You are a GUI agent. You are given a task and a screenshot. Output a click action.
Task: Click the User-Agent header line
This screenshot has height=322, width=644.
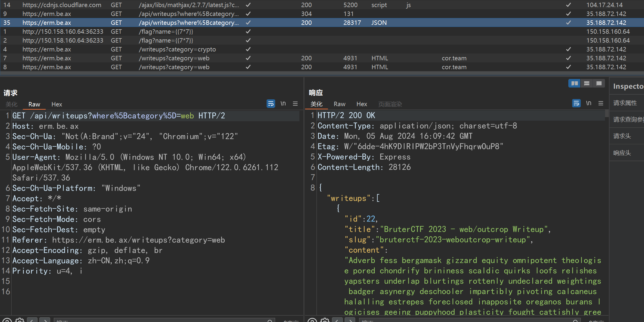pyautogui.click(x=145, y=167)
